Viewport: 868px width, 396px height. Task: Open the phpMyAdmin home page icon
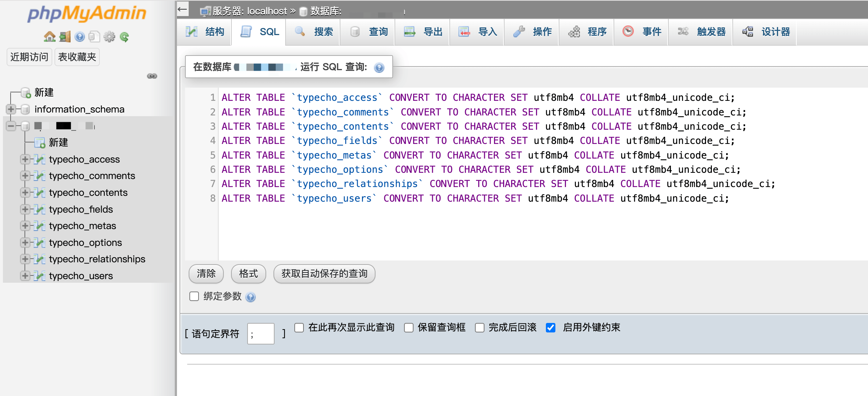coord(49,37)
